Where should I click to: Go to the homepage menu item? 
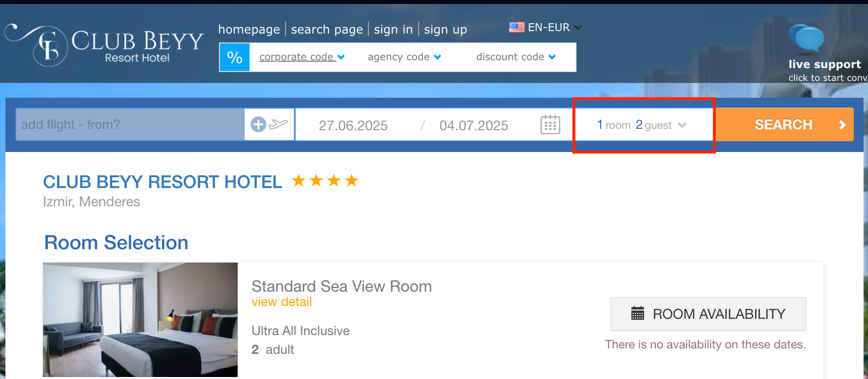coord(249,30)
